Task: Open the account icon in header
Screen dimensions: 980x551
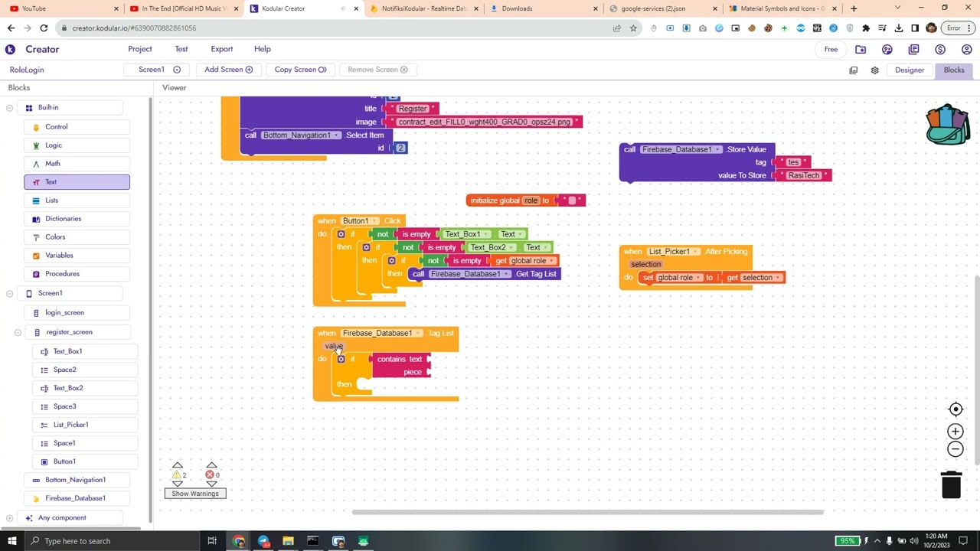Action: point(966,49)
